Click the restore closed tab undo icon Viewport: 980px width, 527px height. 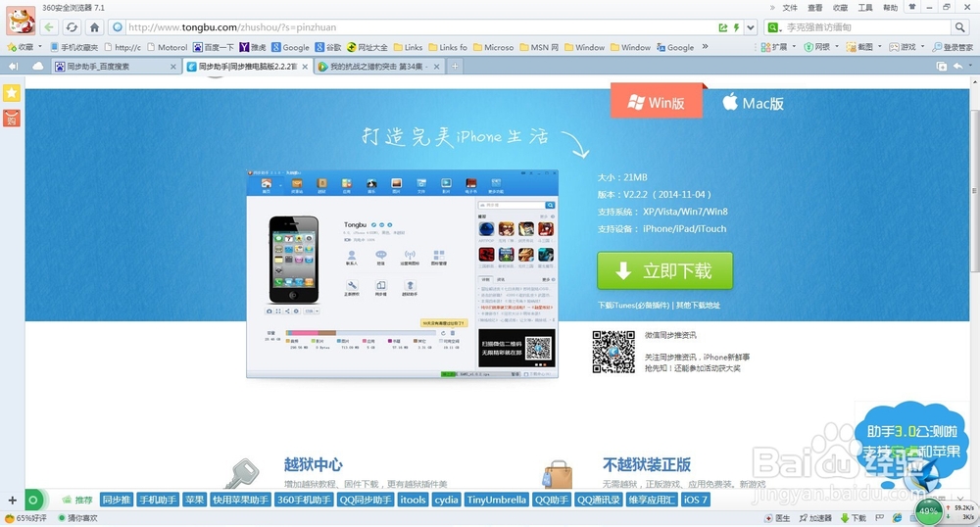(x=957, y=67)
